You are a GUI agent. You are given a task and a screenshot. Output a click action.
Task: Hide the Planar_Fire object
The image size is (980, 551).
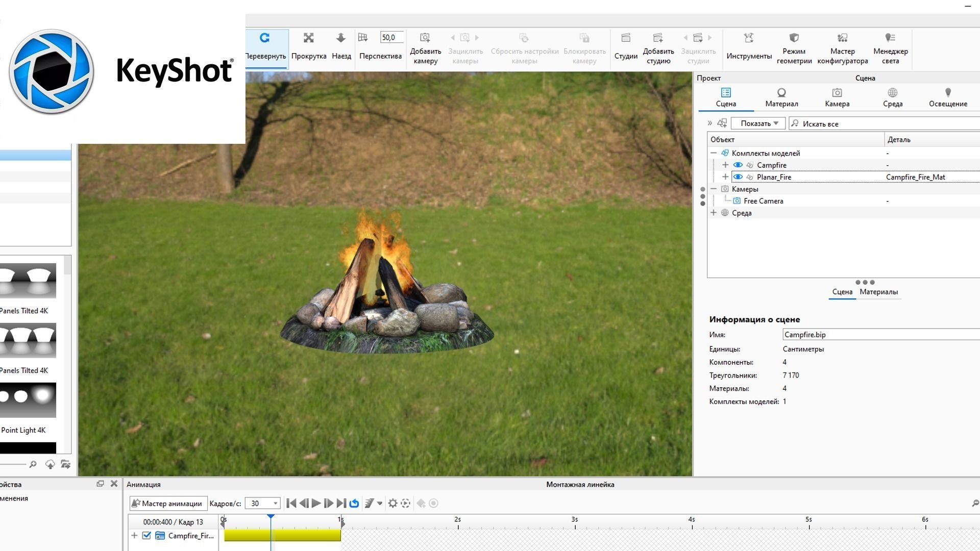coord(738,177)
